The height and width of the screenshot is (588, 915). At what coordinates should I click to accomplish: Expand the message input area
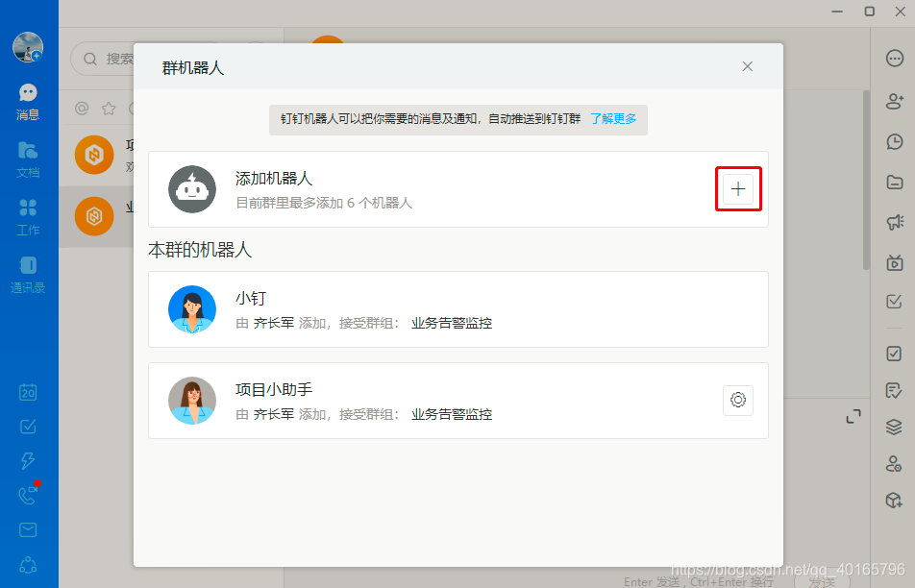point(853,417)
